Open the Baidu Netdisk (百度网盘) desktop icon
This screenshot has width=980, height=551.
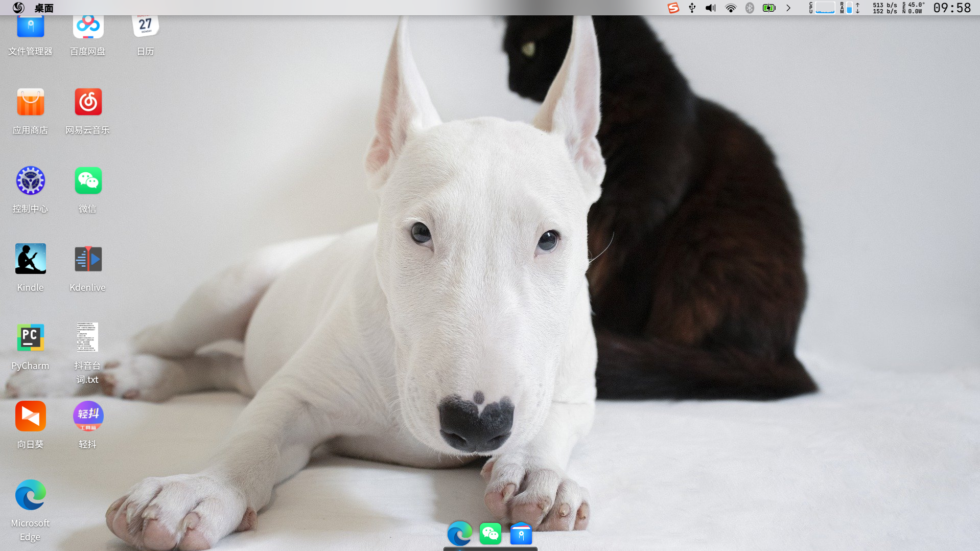[88, 27]
